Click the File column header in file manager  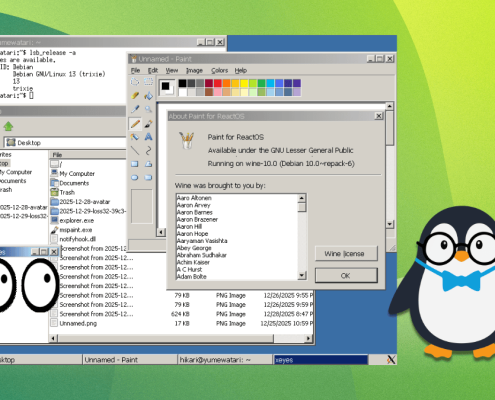[x=88, y=155]
